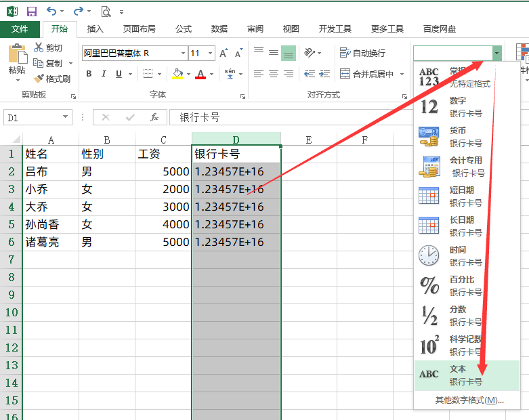
Task: Toggle Underline formatting
Action: (119, 74)
